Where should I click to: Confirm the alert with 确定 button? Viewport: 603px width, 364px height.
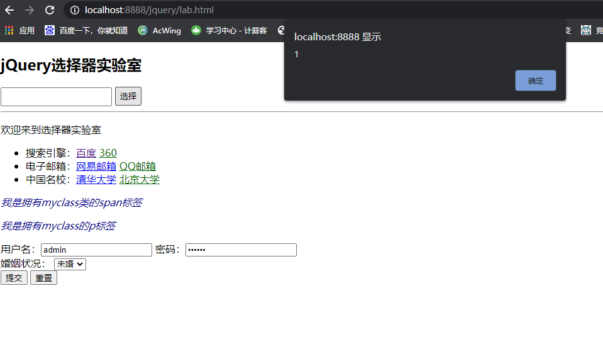pyautogui.click(x=535, y=80)
